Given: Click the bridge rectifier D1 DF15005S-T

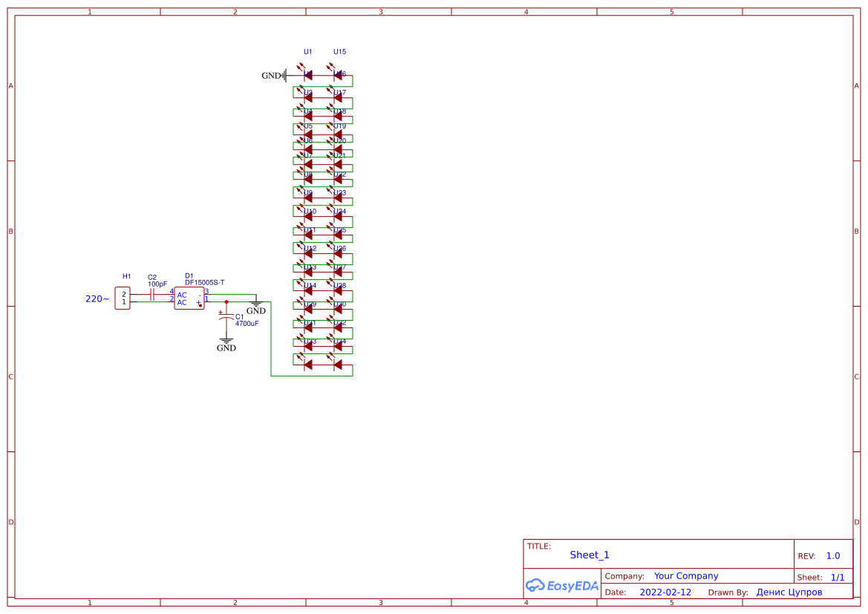Looking at the screenshot, I should click(x=189, y=297).
